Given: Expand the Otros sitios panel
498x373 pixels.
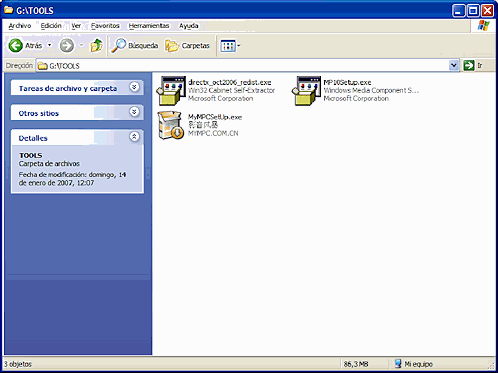Looking at the screenshot, I should coord(134,112).
